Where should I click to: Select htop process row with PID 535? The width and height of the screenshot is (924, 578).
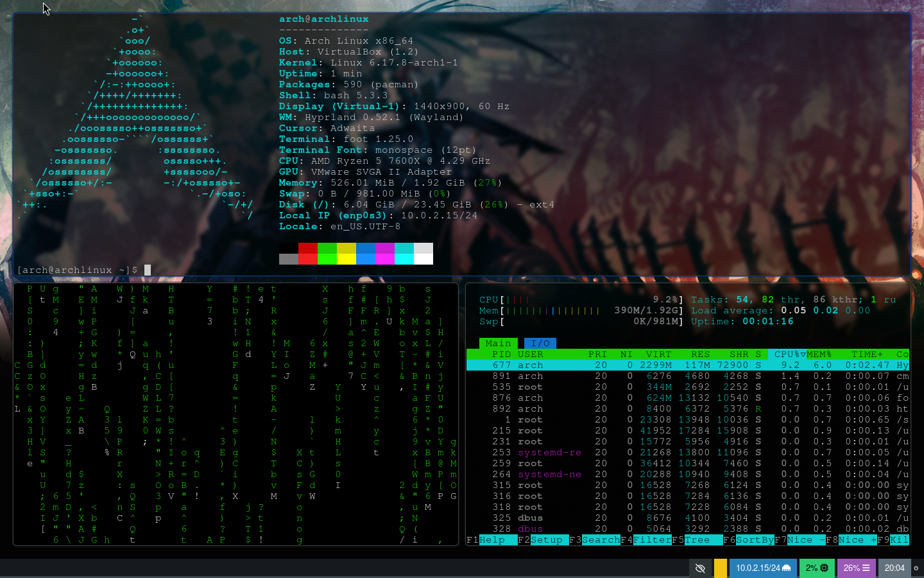click(688, 387)
